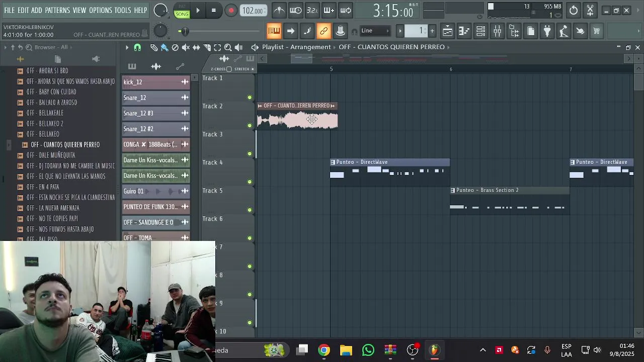Open the FILE menu
The width and height of the screenshot is (644, 362).
(10, 10)
